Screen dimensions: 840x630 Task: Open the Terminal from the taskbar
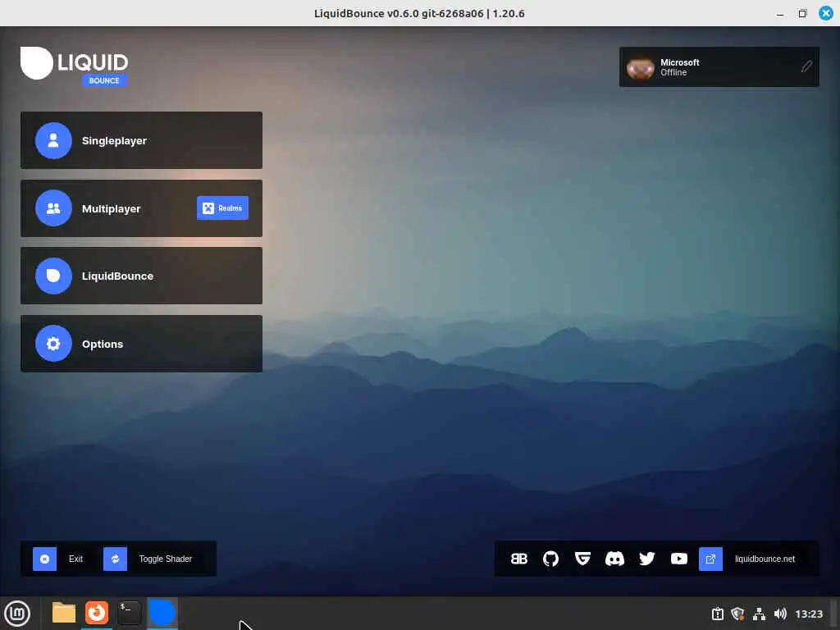click(x=129, y=612)
